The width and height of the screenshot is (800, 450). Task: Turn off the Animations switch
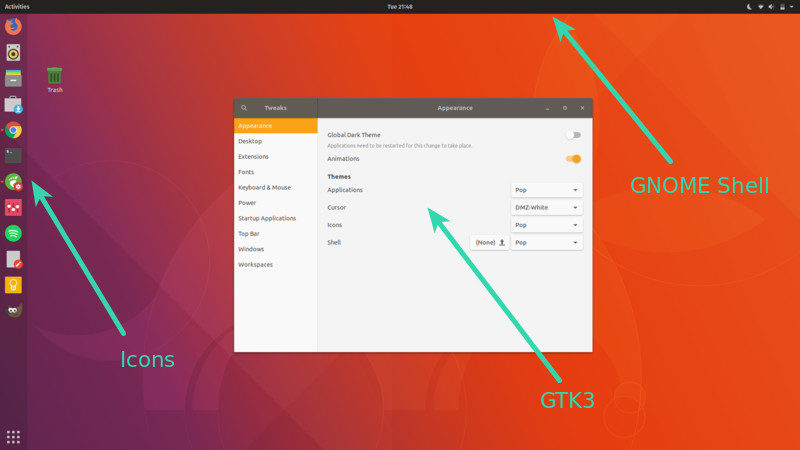point(573,159)
